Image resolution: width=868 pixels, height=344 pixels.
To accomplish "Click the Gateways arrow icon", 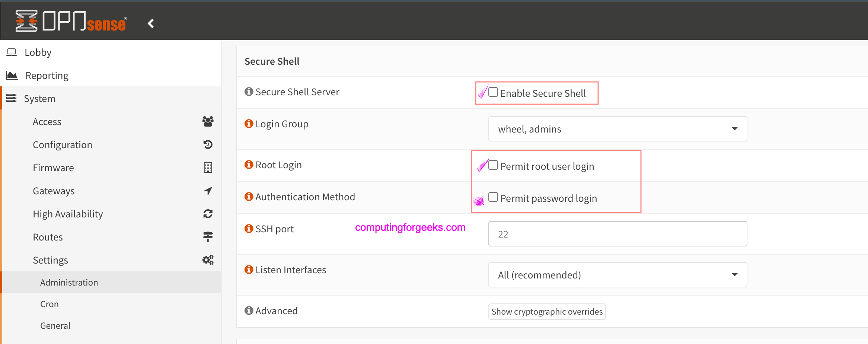I will pyautogui.click(x=208, y=191).
